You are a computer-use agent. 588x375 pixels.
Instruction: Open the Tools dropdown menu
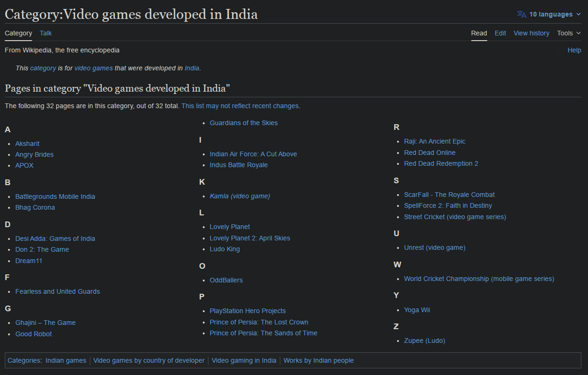[x=569, y=33]
